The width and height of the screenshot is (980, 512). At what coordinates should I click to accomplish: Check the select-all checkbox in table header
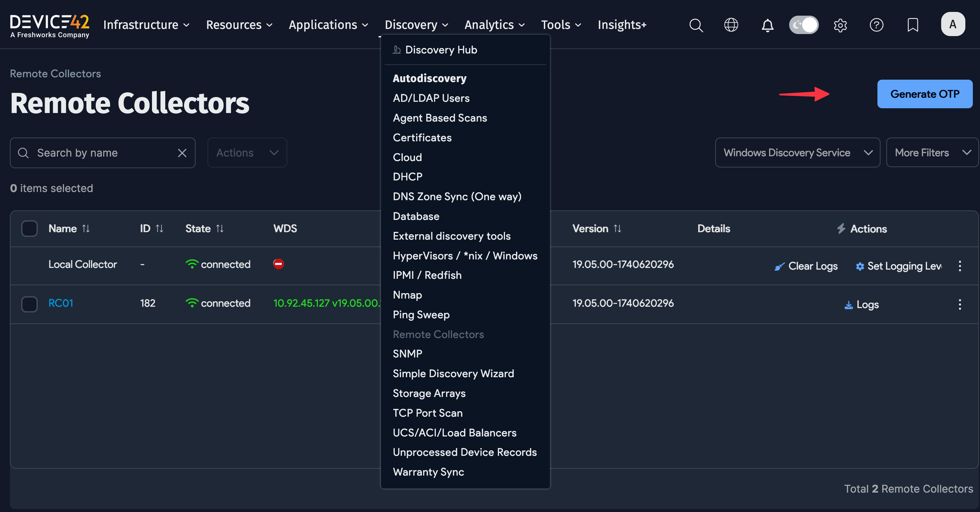(29, 228)
